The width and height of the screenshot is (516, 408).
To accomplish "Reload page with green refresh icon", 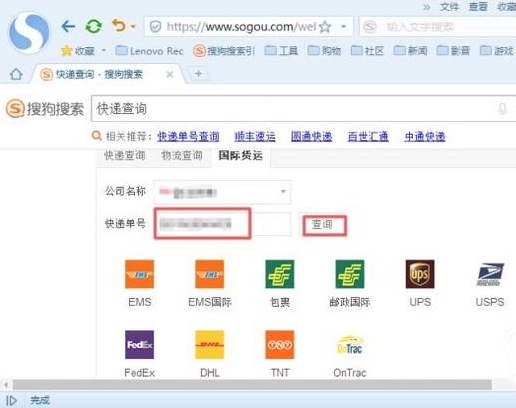I will pos(93,26).
